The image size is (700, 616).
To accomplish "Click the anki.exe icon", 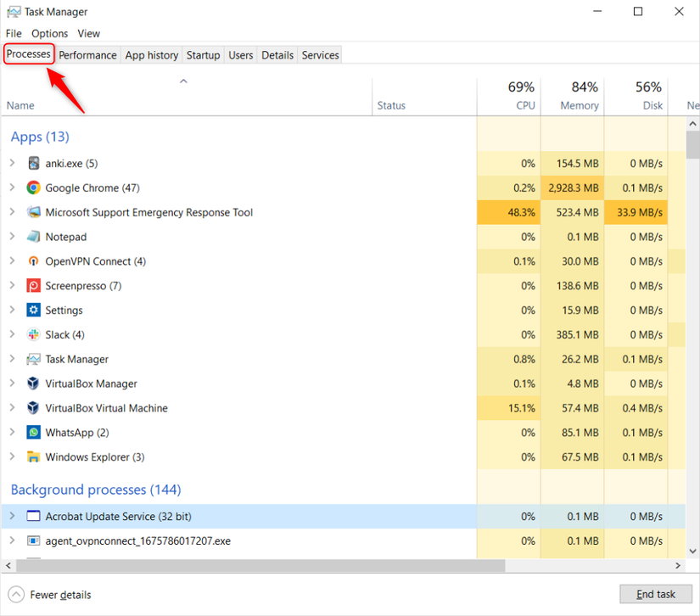I will [32, 163].
